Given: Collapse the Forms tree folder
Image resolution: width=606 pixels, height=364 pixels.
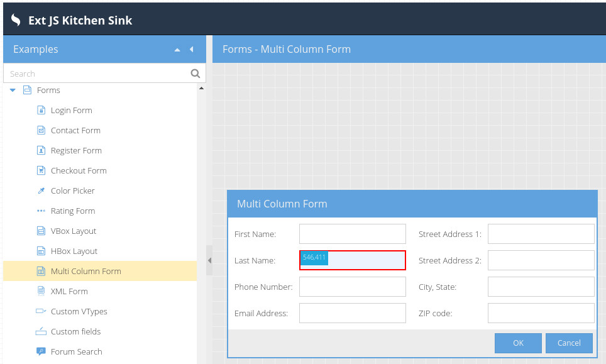Looking at the screenshot, I should 13,91.
